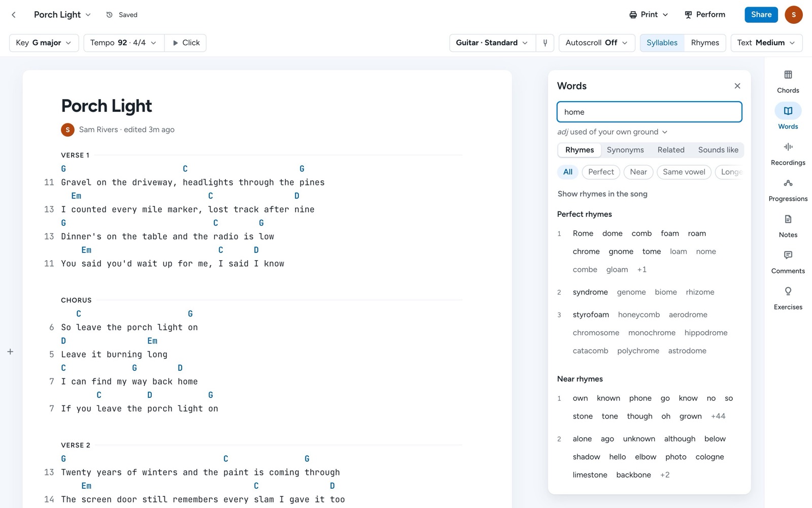Filter rhymes by All
The height and width of the screenshot is (508, 812).
pos(567,172)
